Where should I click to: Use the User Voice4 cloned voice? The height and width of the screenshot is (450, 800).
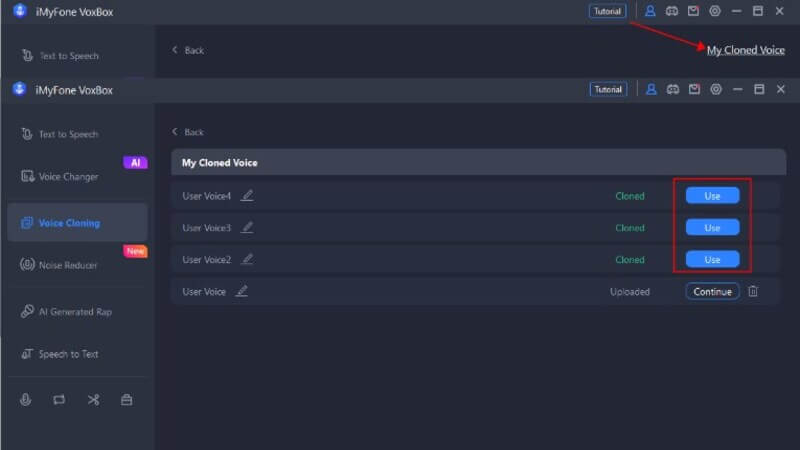click(712, 196)
